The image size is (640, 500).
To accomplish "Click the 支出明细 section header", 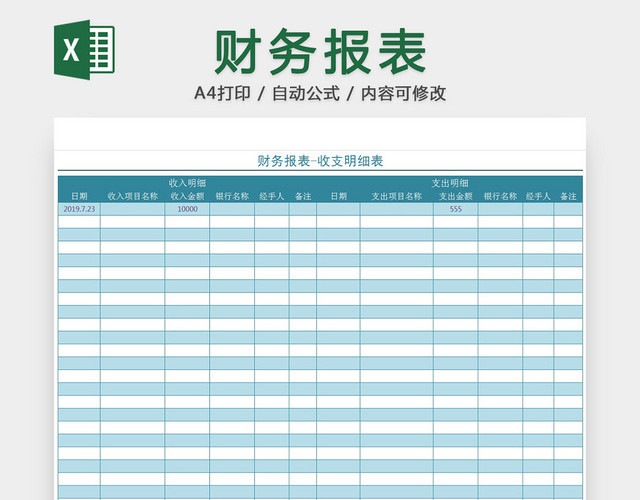I will (450, 183).
